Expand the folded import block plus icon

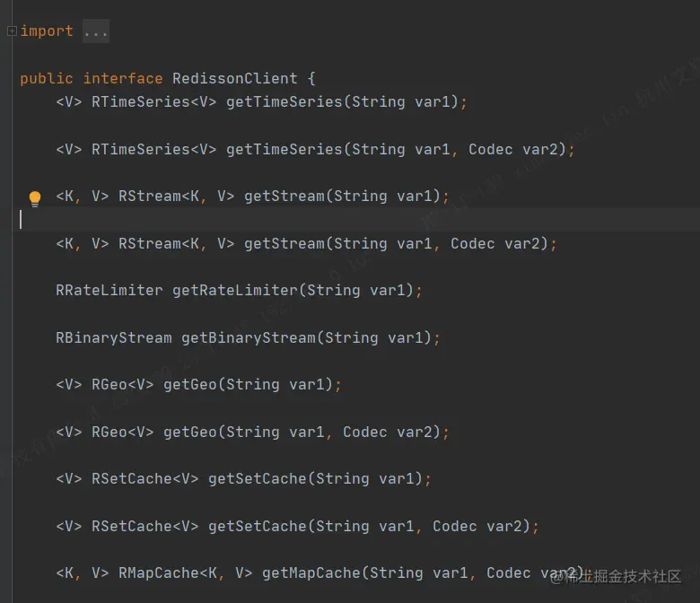pos(12,31)
